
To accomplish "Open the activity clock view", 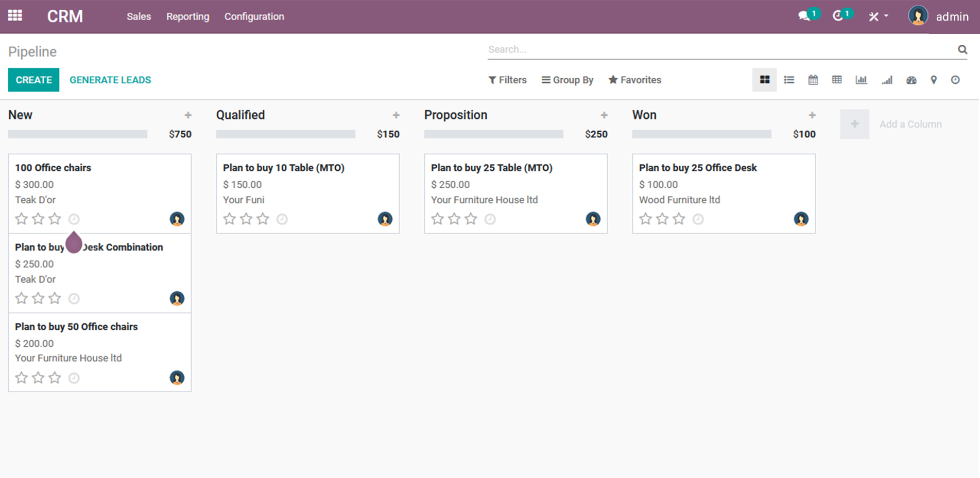I will (955, 80).
